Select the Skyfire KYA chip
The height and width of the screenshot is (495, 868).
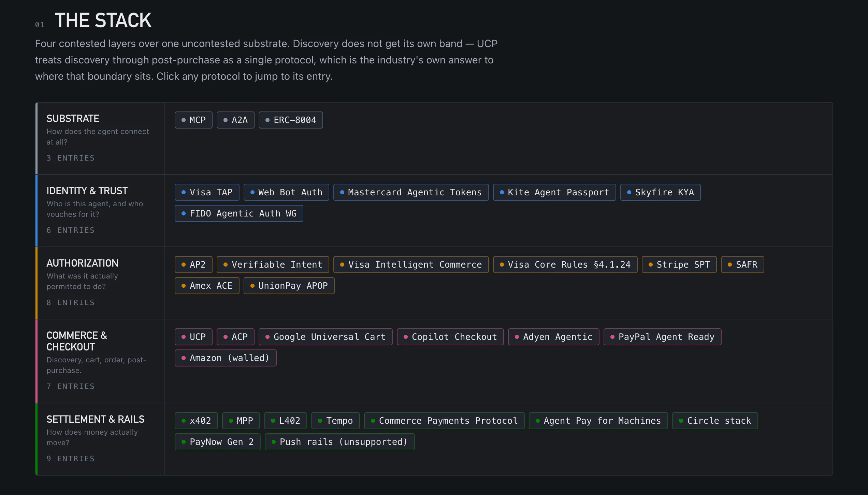[660, 192]
